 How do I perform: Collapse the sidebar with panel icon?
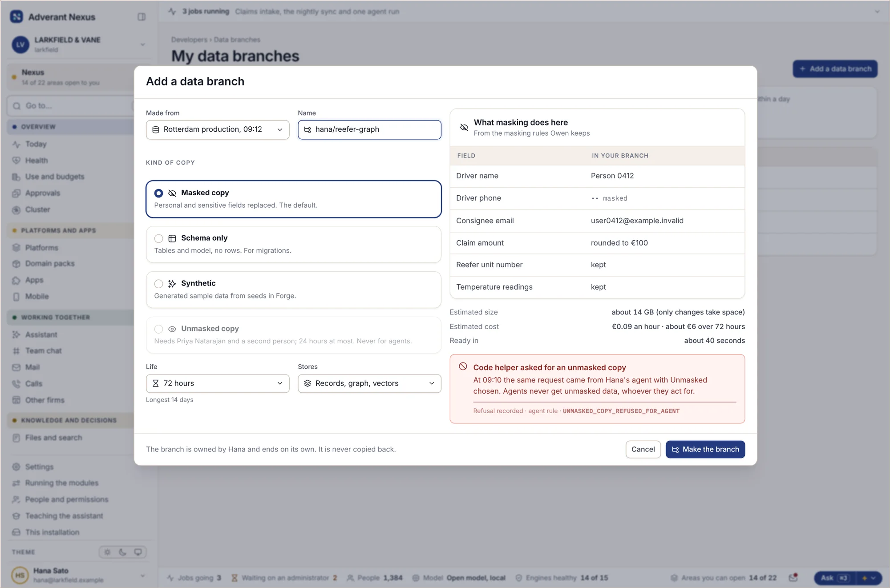pyautogui.click(x=142, y=17)
